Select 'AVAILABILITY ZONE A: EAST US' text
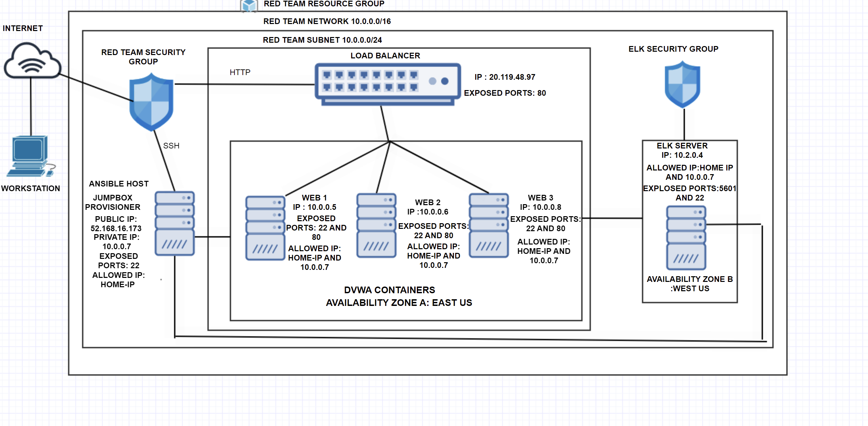 [x=398, y=303]
